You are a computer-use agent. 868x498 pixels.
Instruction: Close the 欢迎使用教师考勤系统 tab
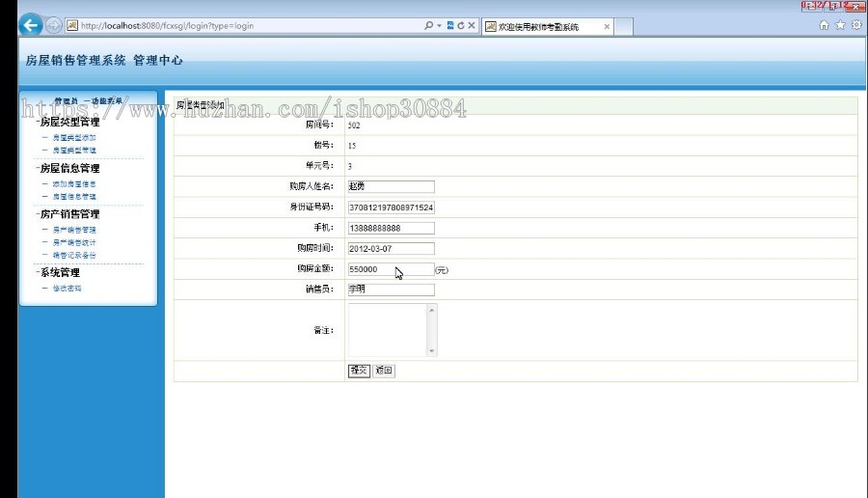pyautogui.click(x=607, y=27)
